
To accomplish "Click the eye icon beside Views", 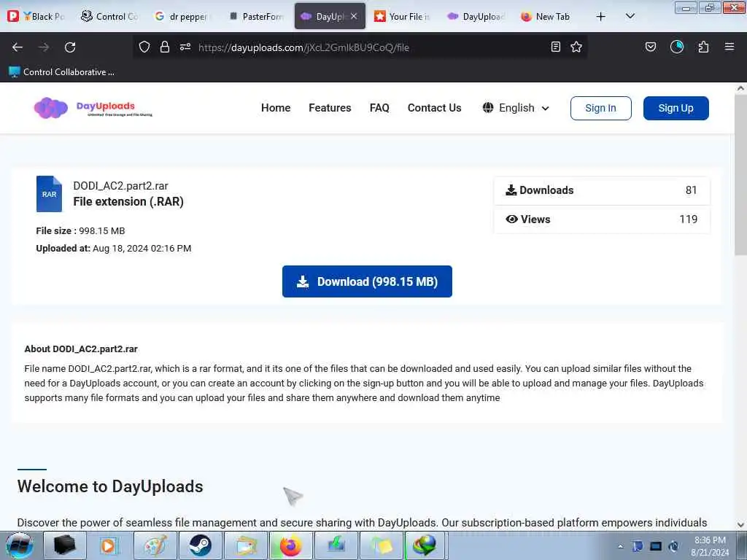I will point(511,219).
